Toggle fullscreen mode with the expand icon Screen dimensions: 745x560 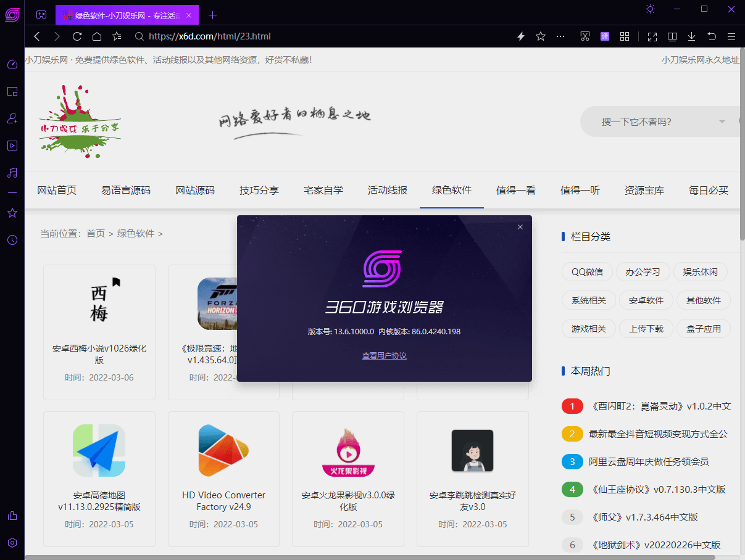[652, 36]
